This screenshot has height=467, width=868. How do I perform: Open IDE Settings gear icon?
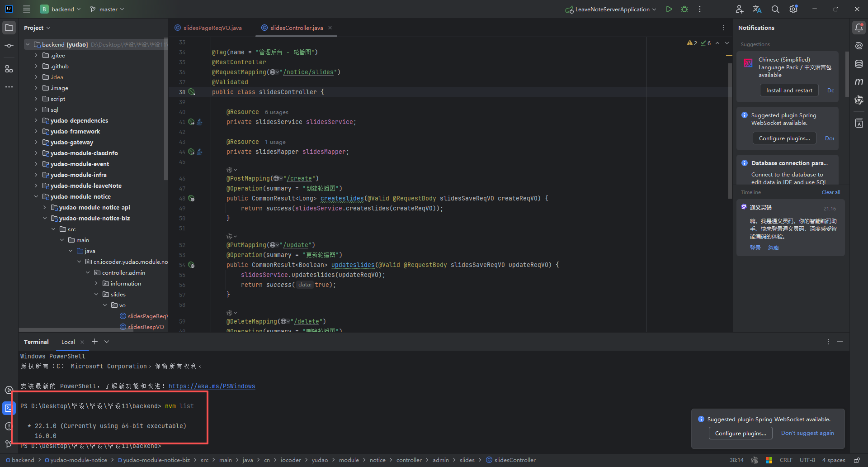coord(793,9)
